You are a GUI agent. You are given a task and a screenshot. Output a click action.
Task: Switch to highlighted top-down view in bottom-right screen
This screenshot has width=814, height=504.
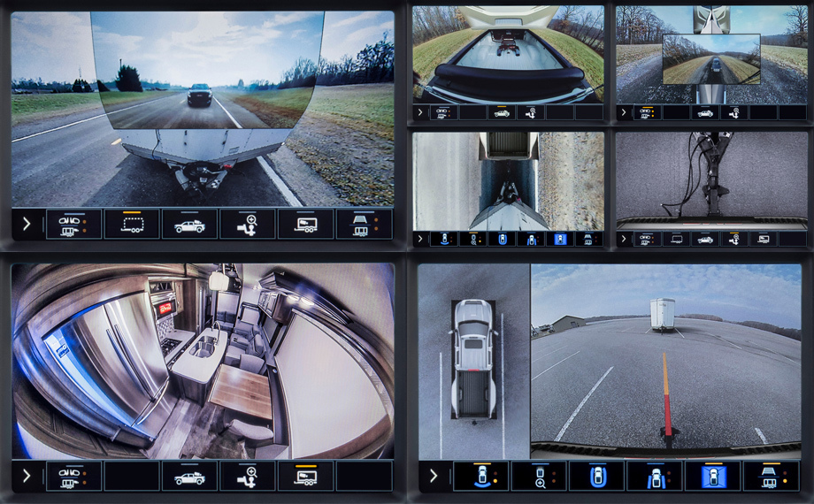(711, 477)
